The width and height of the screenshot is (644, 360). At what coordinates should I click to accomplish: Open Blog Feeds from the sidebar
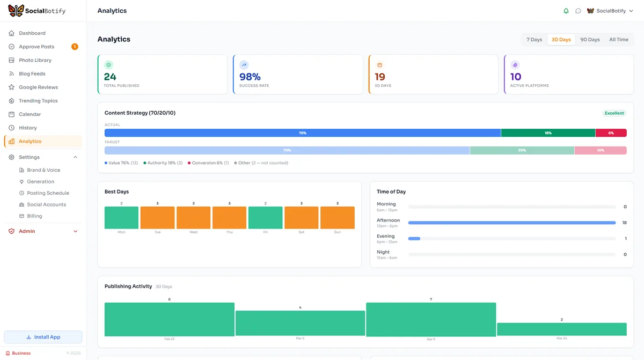(x=31, y=74)
